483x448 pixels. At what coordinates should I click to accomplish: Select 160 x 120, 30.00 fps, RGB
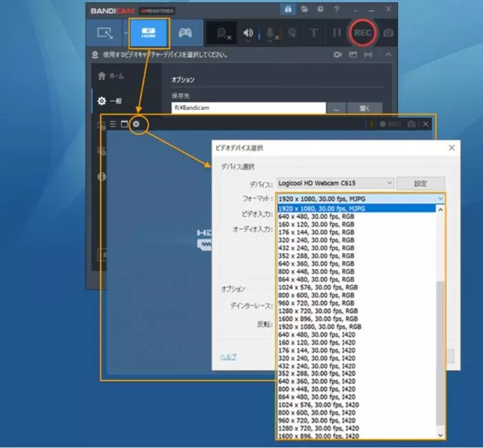[357, 224]
